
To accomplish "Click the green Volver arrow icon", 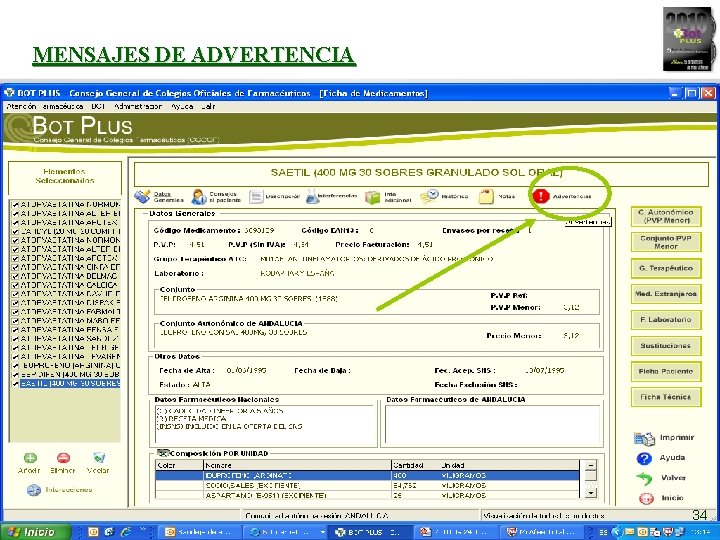I will [644, 478].
